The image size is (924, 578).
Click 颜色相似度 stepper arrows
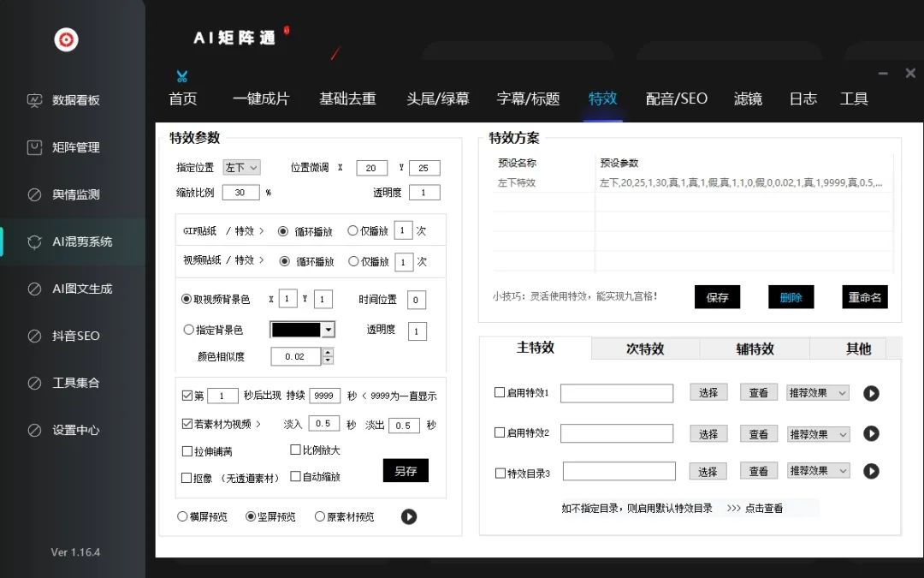(x=329, y=356)
